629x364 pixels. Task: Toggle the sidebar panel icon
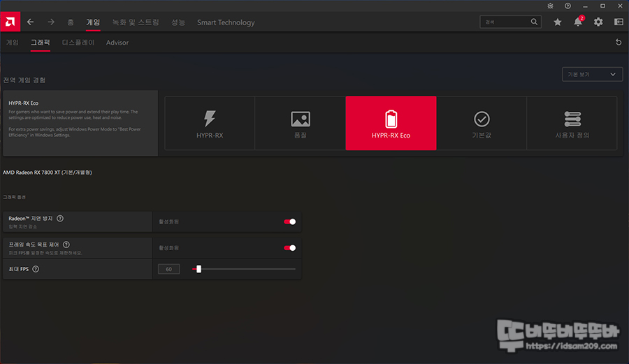tap(619, 22)
